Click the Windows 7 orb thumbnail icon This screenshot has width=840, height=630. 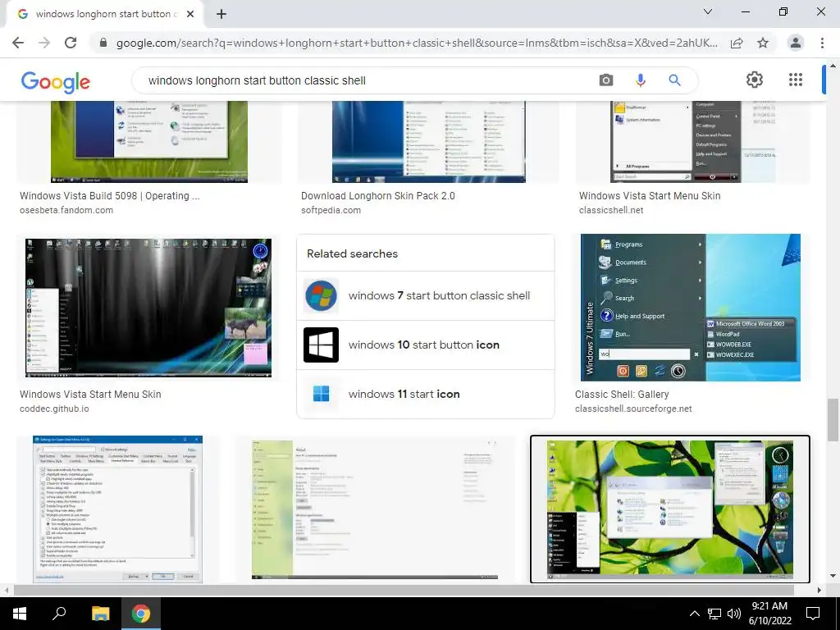tap(321, 295)
